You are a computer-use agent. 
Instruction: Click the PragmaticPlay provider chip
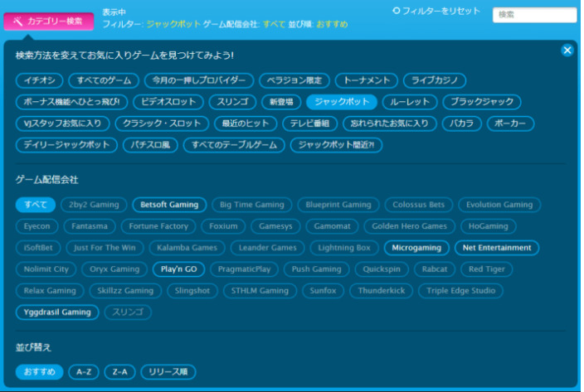245,269
